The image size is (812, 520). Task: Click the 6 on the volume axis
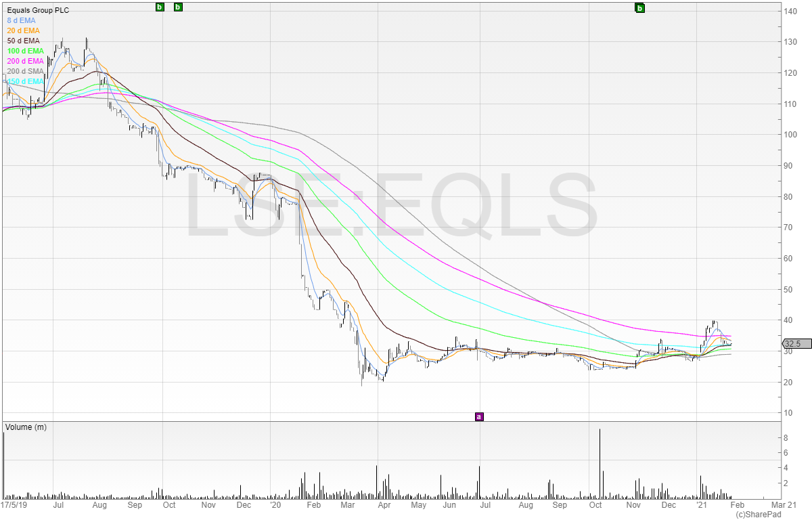[787, 453]
